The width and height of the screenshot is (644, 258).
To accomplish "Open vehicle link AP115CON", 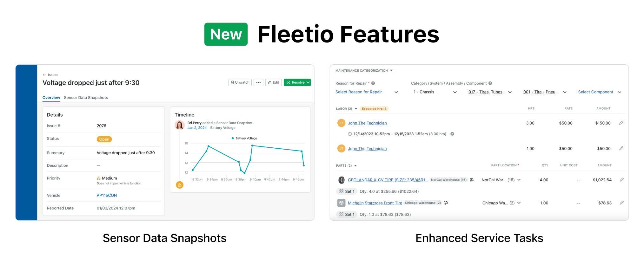I will pos(107,195).
